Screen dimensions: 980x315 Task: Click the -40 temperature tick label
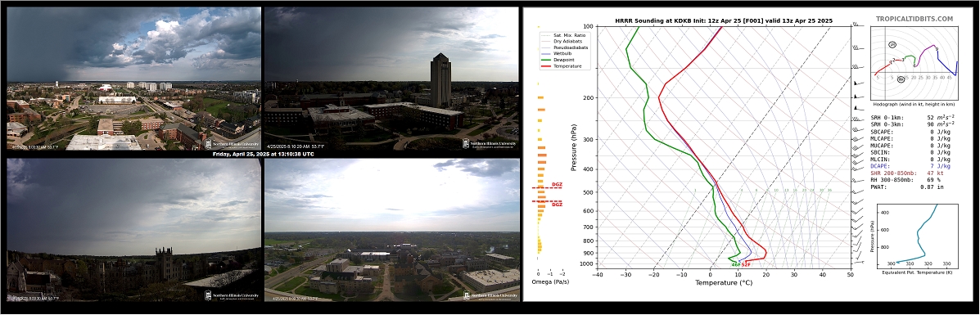598,274
